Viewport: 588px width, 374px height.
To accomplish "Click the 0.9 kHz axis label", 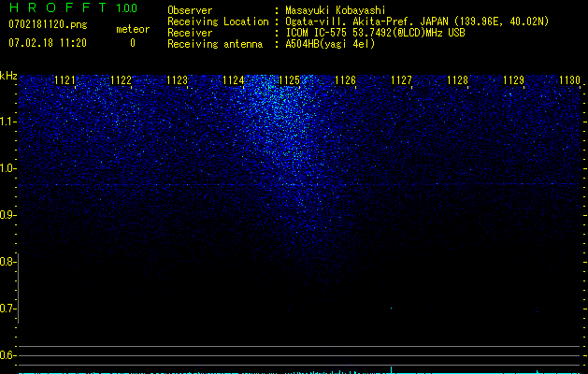I will 7,215.
